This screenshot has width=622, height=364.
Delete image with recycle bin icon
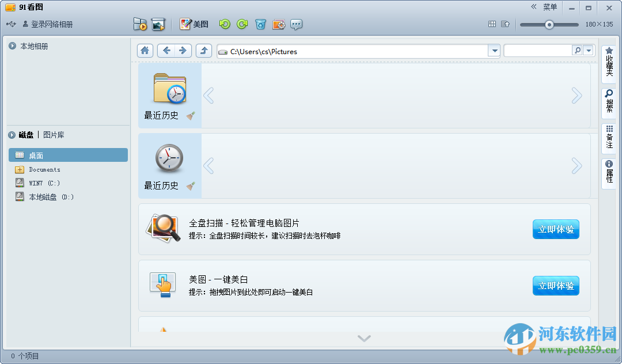click(x=260, y=24)
